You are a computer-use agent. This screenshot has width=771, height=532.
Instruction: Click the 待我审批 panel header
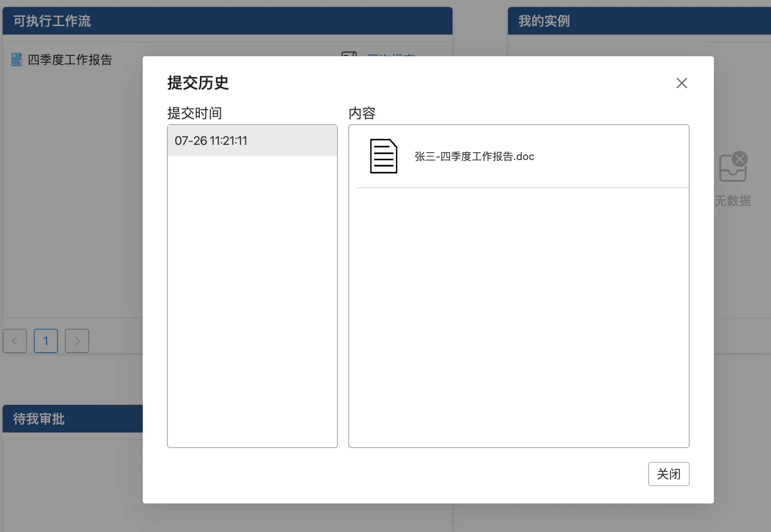click(73, 419)
